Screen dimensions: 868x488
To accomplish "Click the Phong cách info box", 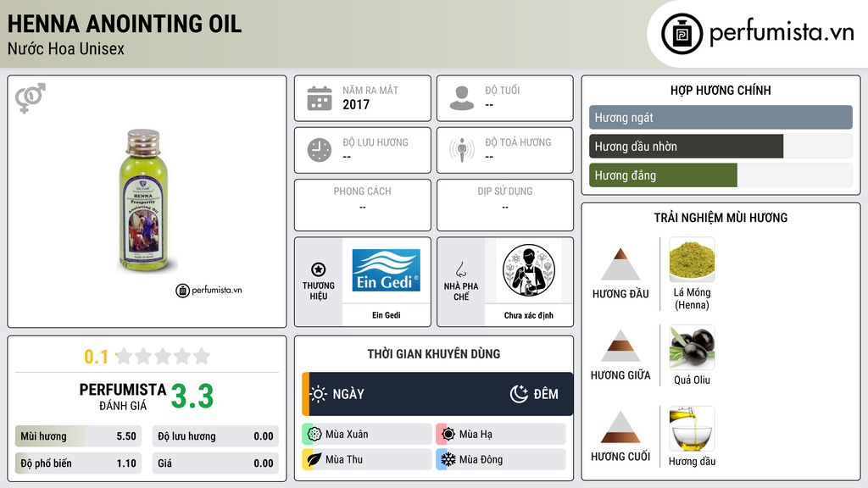I will (363, 205).
